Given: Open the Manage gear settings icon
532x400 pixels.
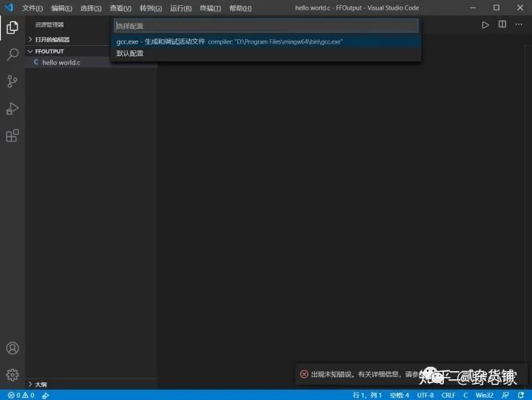Looking at the screenshot, I should point(13,375).
